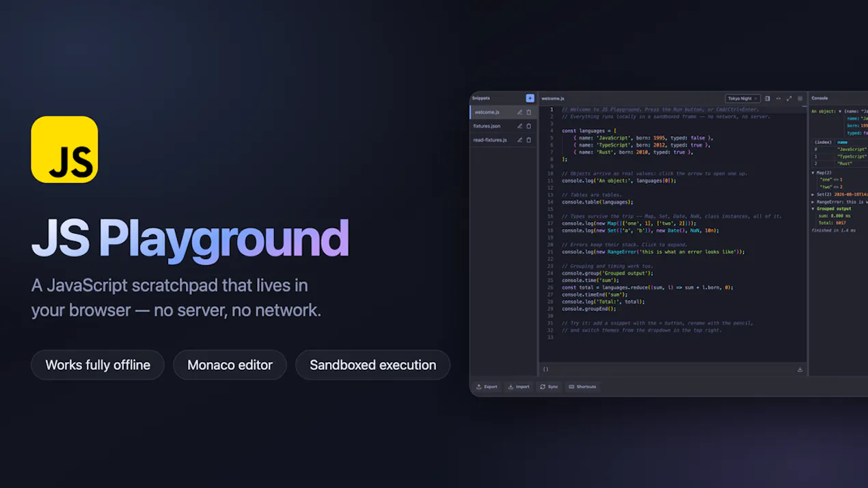868x488 pixels.
Task: Click line 24 console.group code
Action: coord(608,273)
